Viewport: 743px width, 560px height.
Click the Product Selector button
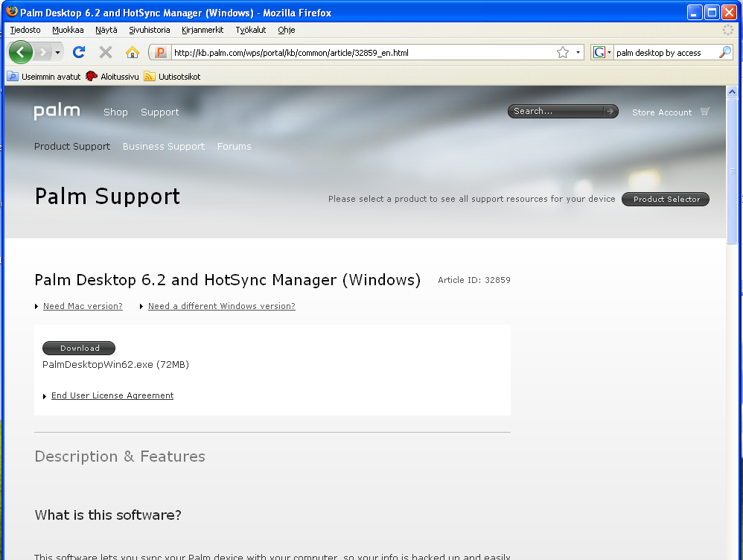[x=666, y=199]
